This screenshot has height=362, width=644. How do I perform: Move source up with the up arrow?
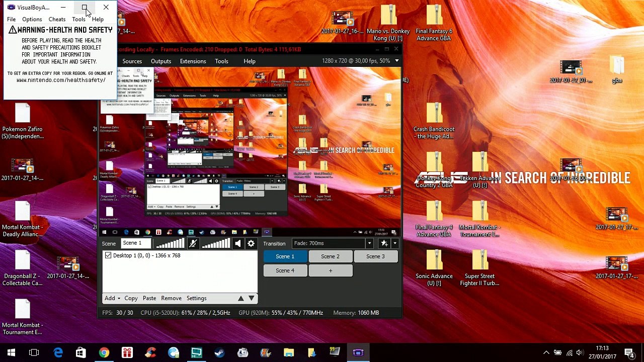click(240, 298)
